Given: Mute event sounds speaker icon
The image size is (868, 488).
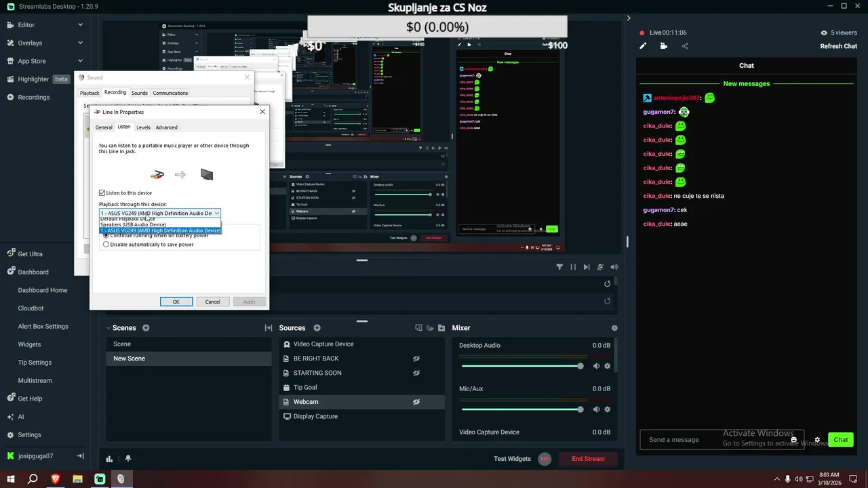Looking at the screenshot, I should point(614,267).
